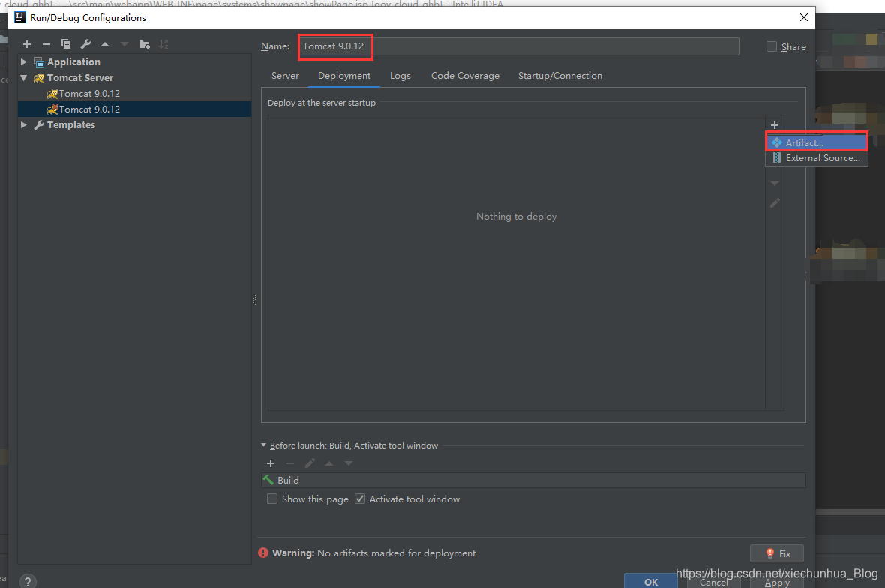Viewport: 885px width, 588px height.
Task: Select the highlighted Tomcat 9.0.12 configuration
Action: 134,109
